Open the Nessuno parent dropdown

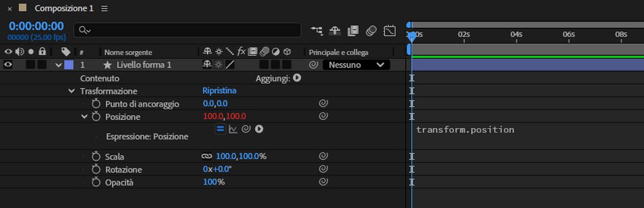click(x=356, y=65)
